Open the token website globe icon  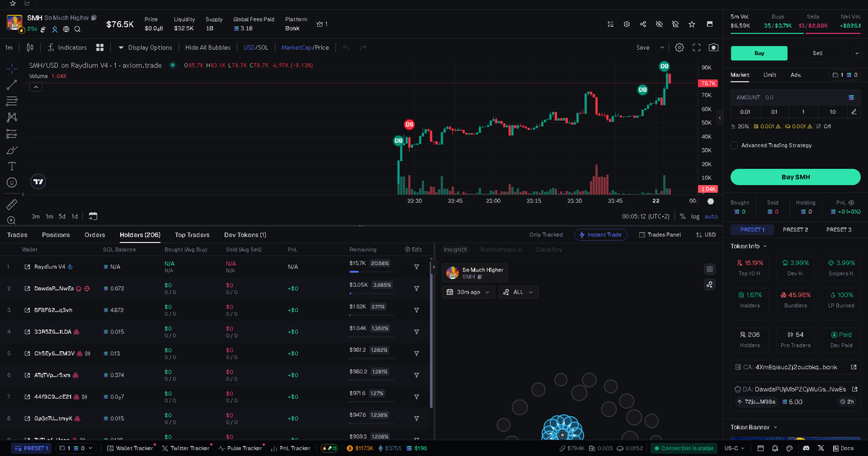coord(66,29)
